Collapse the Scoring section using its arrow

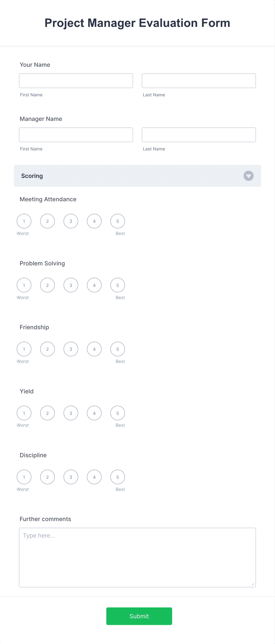pos(248,176)
